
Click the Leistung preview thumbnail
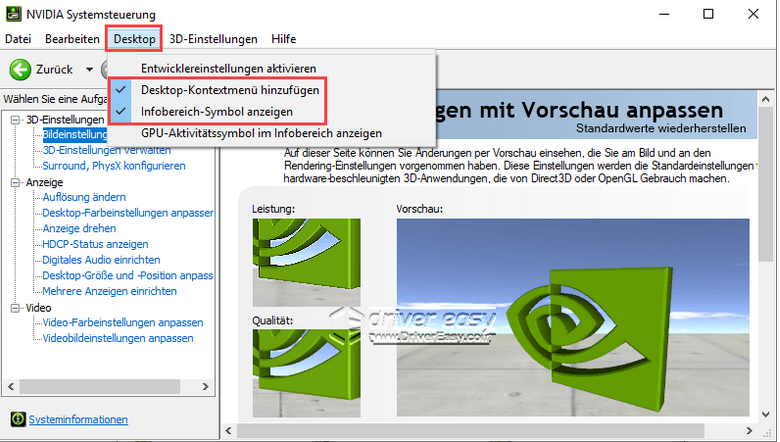point(306,262)
